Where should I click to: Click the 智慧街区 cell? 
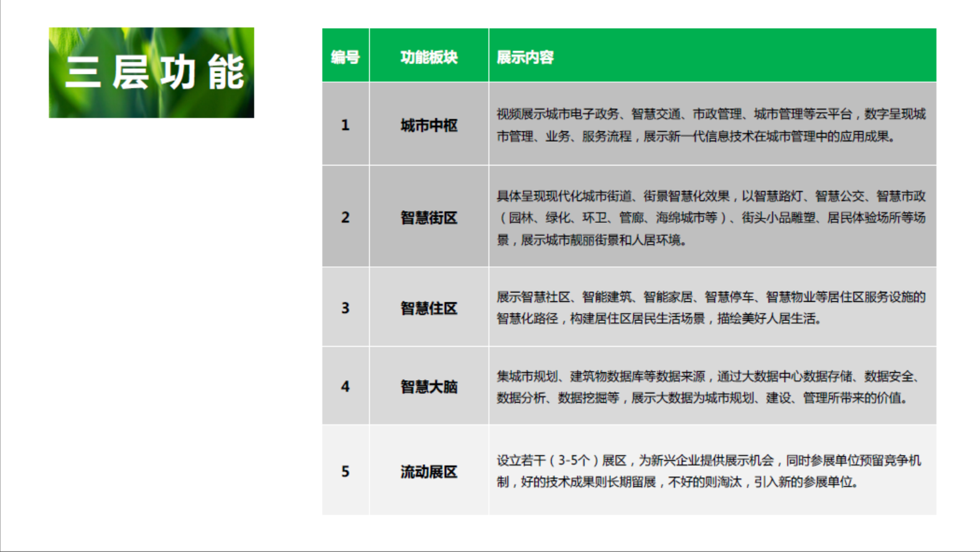pos(429,216)
